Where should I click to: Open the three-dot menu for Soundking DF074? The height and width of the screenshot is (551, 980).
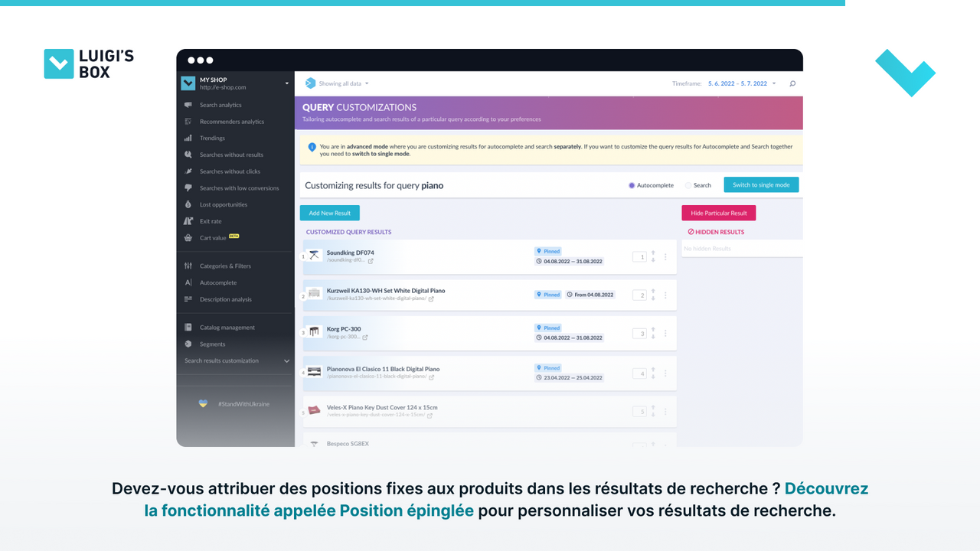[665, 257]
